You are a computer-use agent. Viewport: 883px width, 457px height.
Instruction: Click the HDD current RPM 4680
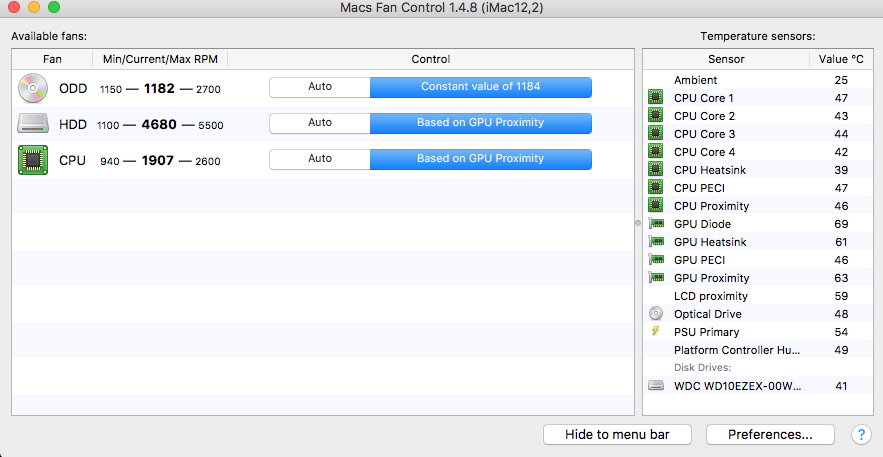coord(159,124)
